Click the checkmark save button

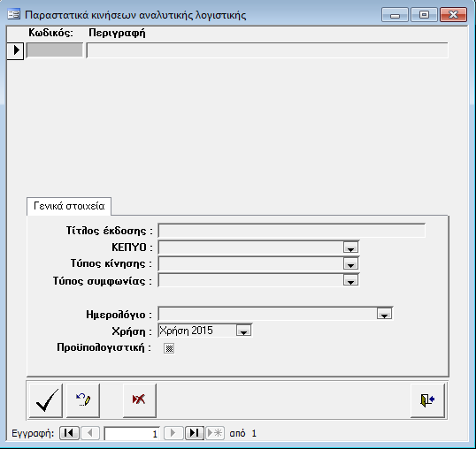pos(46,400)
